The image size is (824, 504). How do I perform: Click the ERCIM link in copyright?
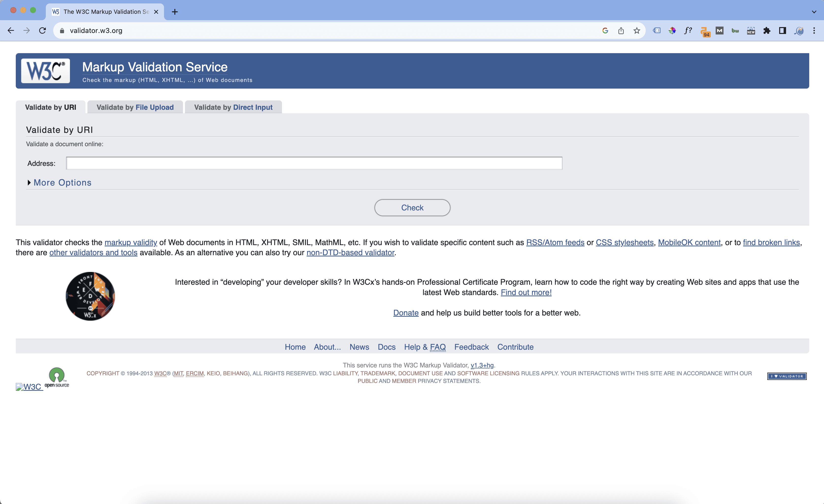(195, 373)
